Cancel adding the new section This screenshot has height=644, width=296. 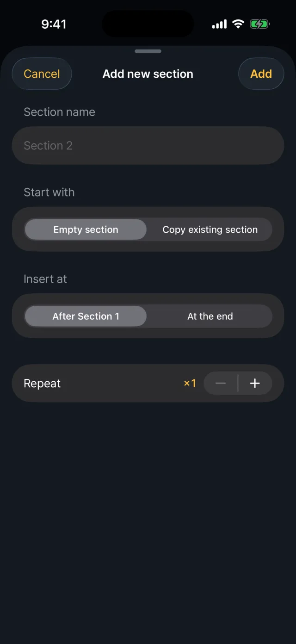point(42,74)
